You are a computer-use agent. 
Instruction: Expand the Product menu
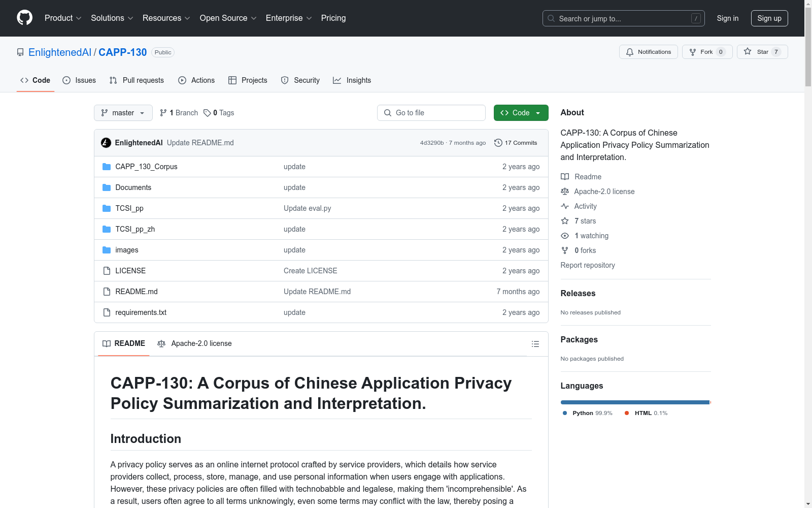(x=63, y=18)
